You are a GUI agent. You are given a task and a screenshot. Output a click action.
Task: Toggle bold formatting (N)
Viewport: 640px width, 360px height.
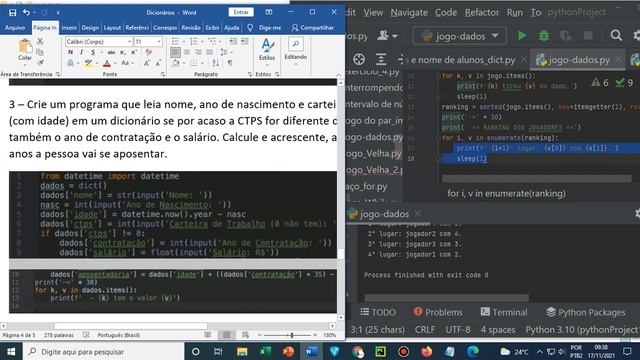71,52
